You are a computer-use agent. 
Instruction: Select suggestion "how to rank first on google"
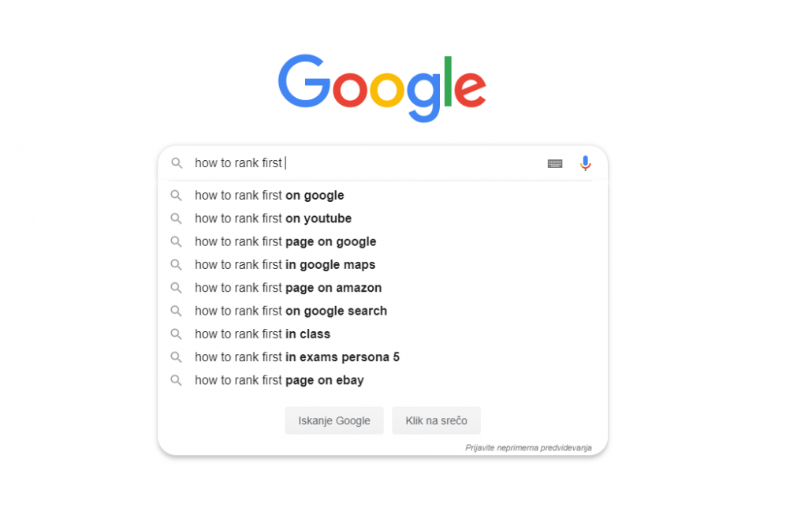click(x=270, y=196)
